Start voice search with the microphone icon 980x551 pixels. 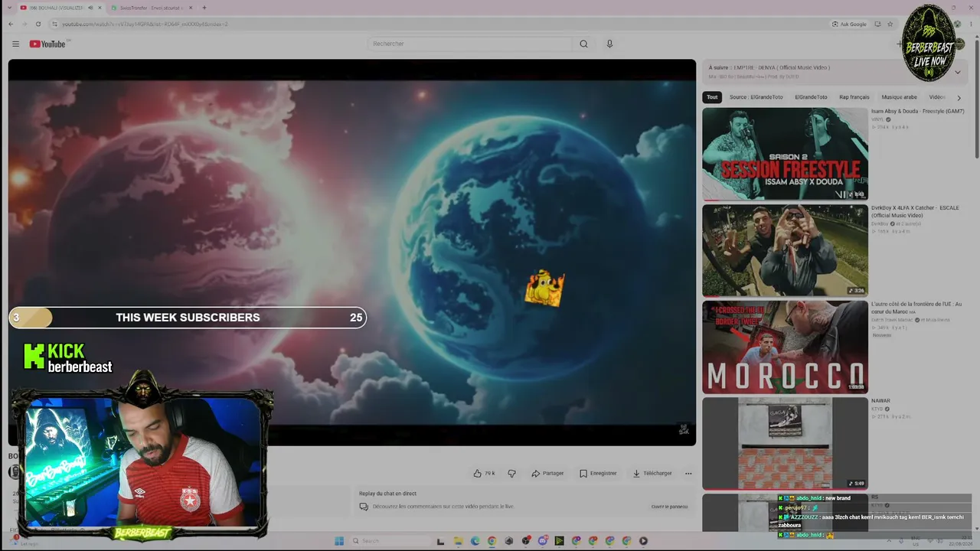(609, 44)
